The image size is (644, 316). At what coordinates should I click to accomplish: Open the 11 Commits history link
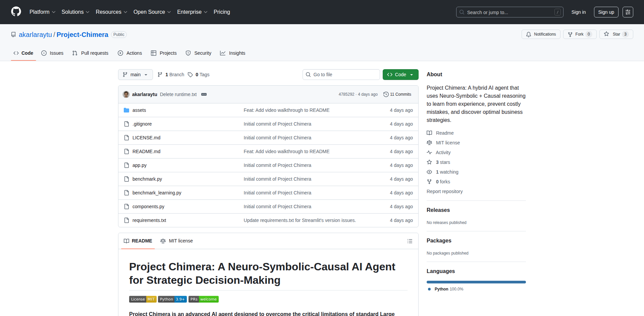(397, 94)
